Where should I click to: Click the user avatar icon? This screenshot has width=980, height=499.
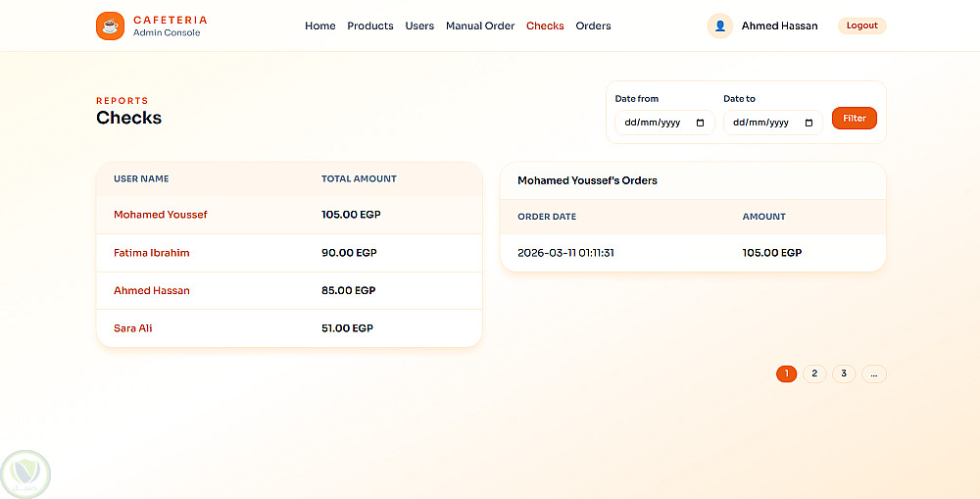click(720, 25)
